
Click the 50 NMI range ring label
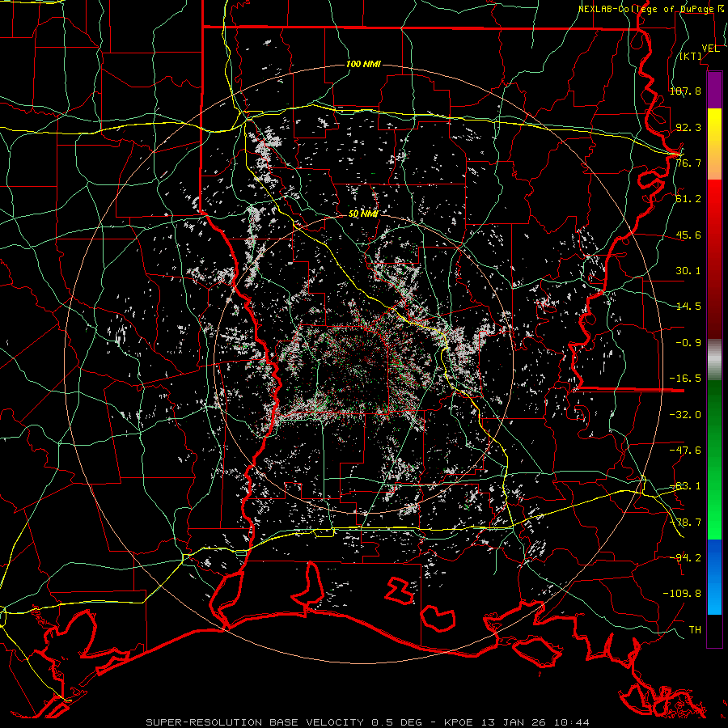pos(363,214)
